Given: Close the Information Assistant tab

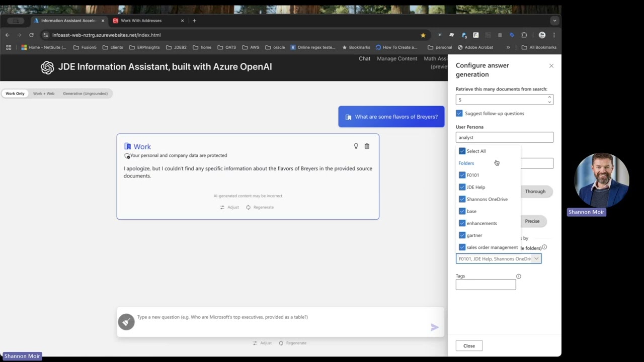Looking at the screenshot, I should pos(103,21).
